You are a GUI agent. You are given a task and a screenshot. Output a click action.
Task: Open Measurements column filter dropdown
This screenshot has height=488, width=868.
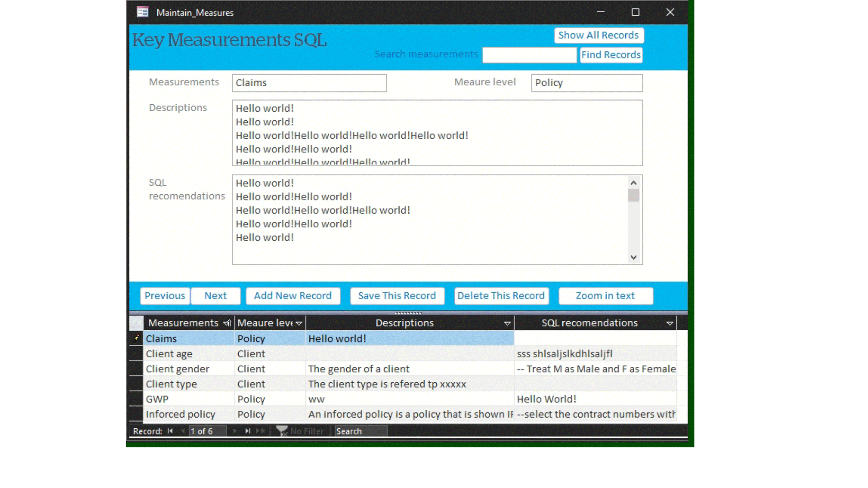227,323
